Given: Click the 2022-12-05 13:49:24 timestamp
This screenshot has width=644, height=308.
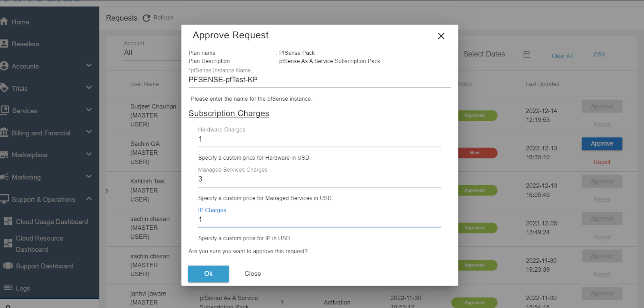Looking at the screenshot, I should point(541,228).
